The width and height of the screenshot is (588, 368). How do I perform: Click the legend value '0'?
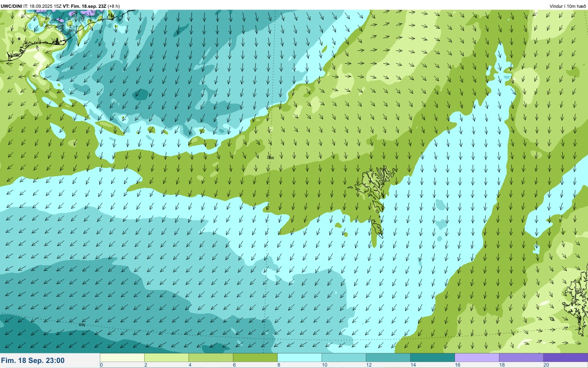pos(101,365)
